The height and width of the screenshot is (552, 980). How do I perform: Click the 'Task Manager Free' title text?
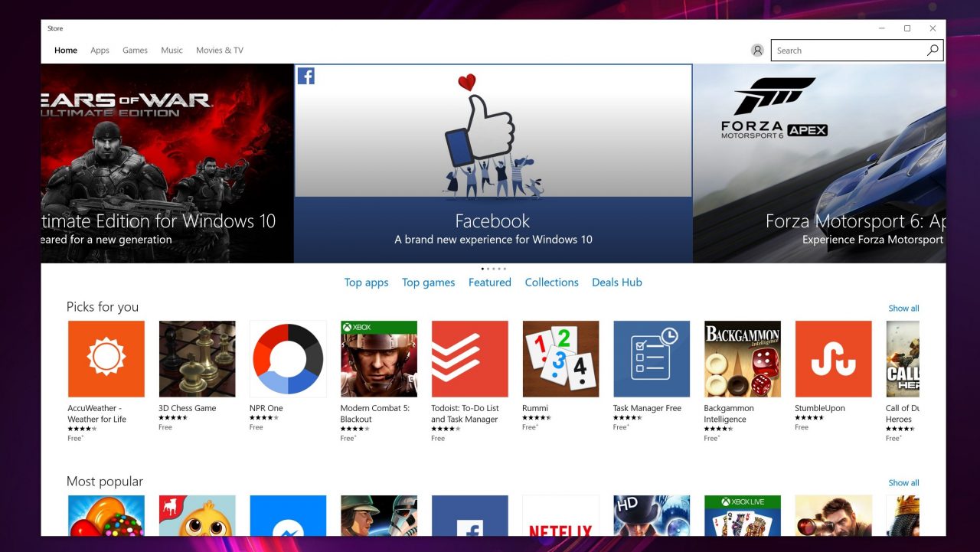(647, 408)
